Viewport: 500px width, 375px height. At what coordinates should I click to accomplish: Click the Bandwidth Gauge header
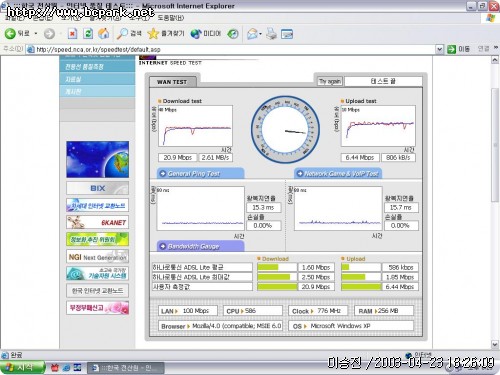click(201, 246)
